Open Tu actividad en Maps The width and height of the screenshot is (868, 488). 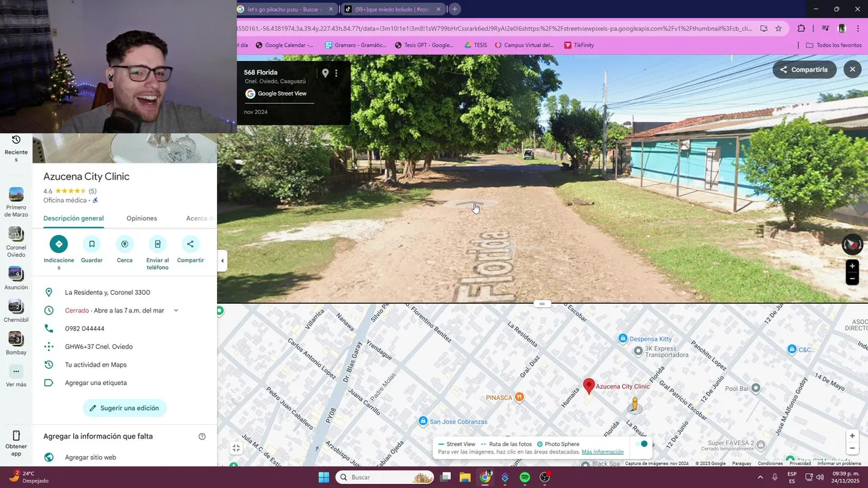(96, 365)
